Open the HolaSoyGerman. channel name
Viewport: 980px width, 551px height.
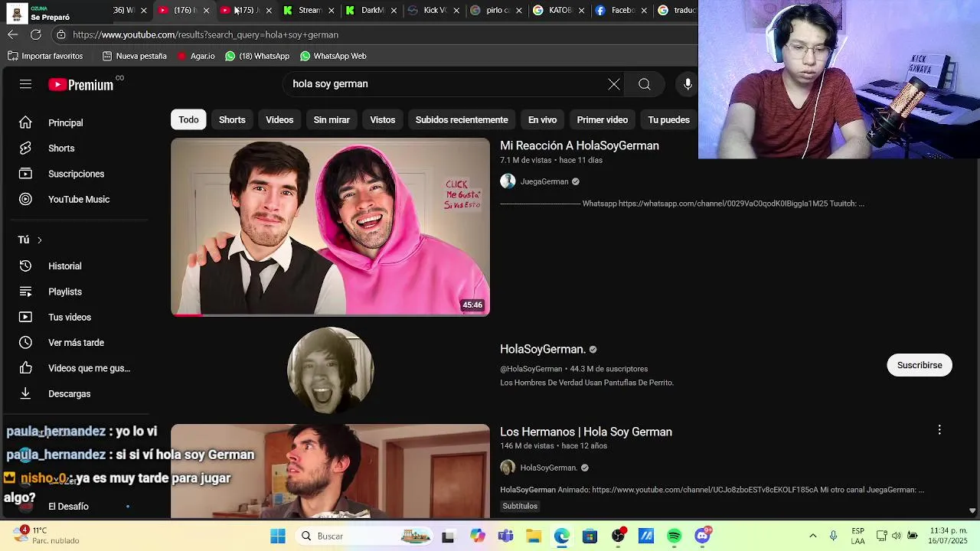(x=543, y=349)
